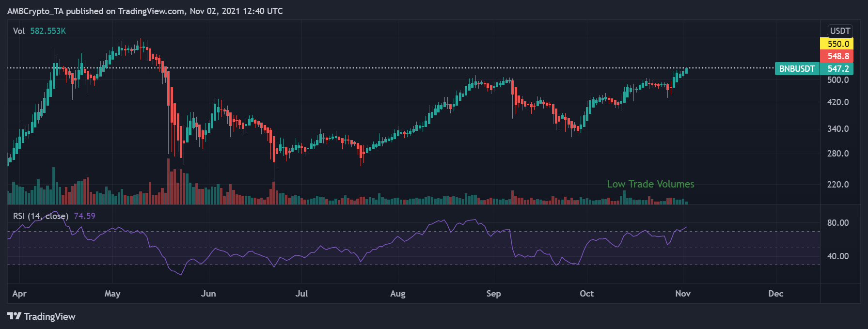Click the Low Trade Volumes annotation
The width and height of the screenshot is (868, 329).
click(x=650, y=184)
